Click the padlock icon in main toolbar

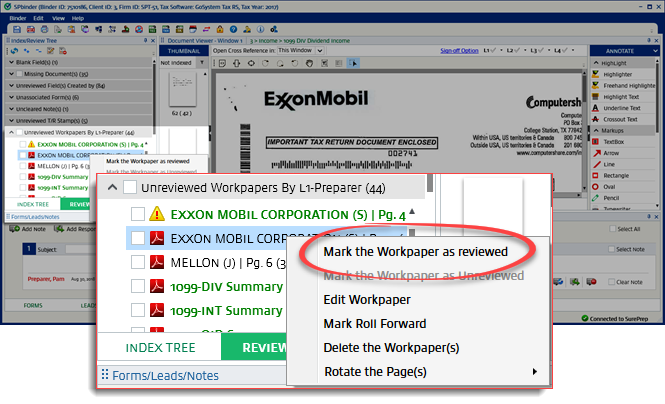click(x=220, y=29)
